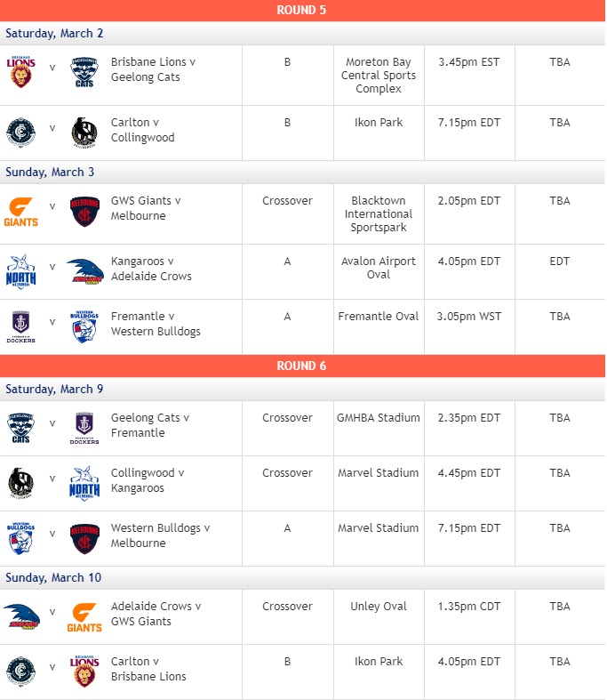607x700 pixels.
Task: Open Adelaide Crows v GWS Giants fixture
Action: (156, 614)
